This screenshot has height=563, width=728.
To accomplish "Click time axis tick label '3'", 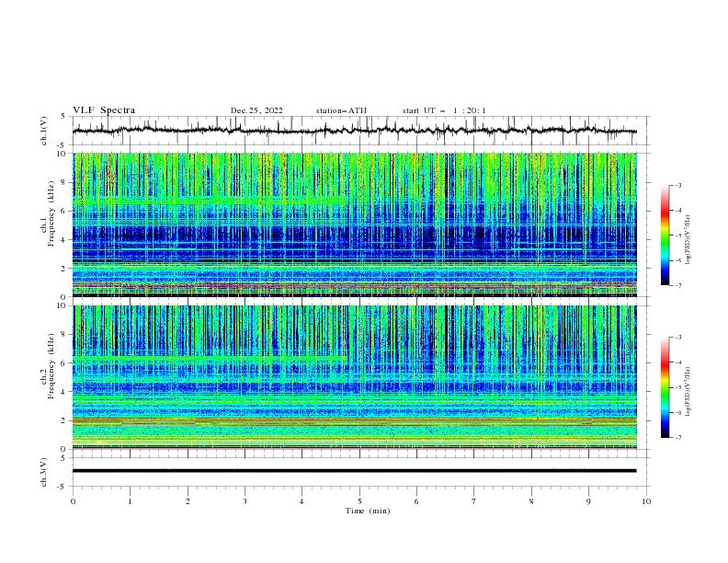I will (245, 501).
